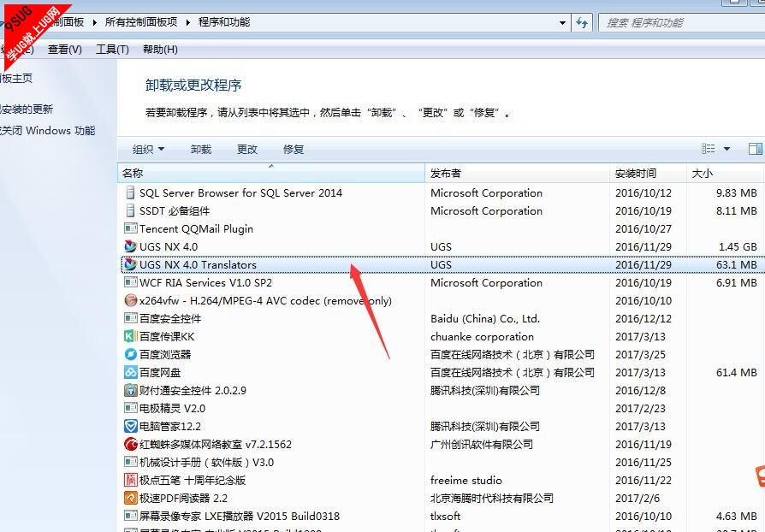Click the 更改 button
Image resolution: width=765 pixels, height=532 pixels.
pos(246,149)
